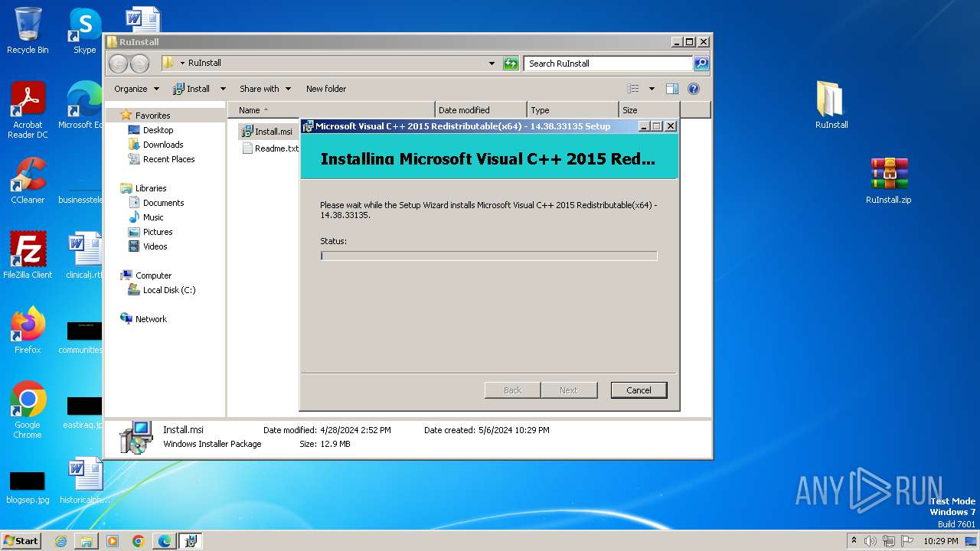Click the taskbar clock showing 10:29 PM

pyautogui.click(x=940, y=541)
